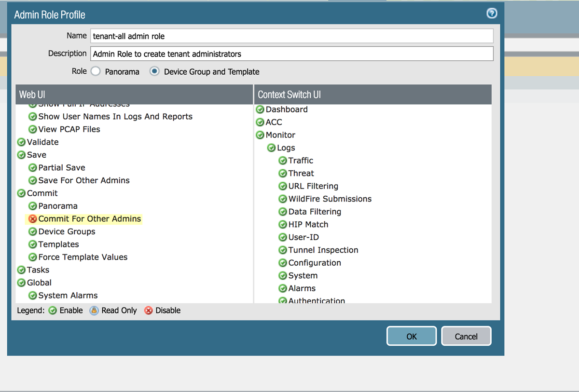Select the Panorama role radio button
The width and height of the screenshot is (579, 392).
tap(96, 71)
